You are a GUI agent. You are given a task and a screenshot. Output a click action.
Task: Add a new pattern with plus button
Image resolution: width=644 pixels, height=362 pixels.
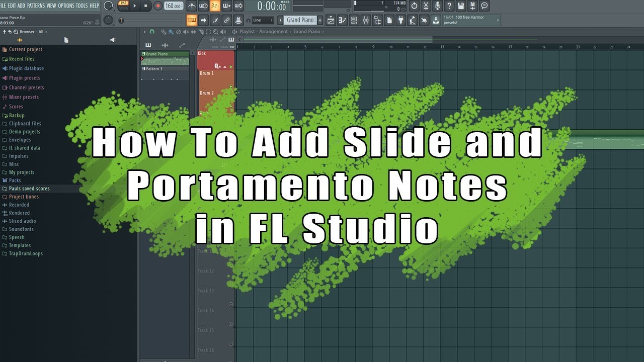coord(320,20)
